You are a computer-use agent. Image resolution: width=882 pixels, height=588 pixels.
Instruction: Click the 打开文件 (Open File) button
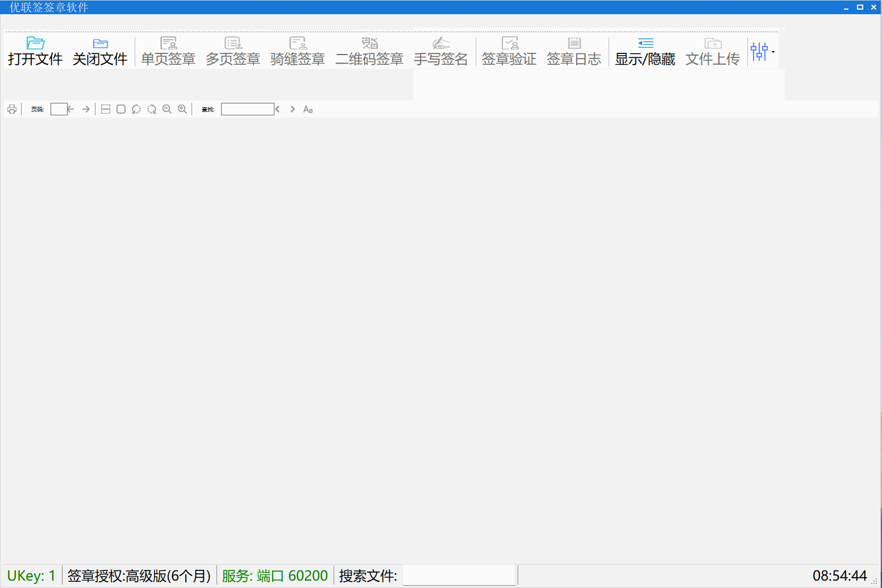35,52
